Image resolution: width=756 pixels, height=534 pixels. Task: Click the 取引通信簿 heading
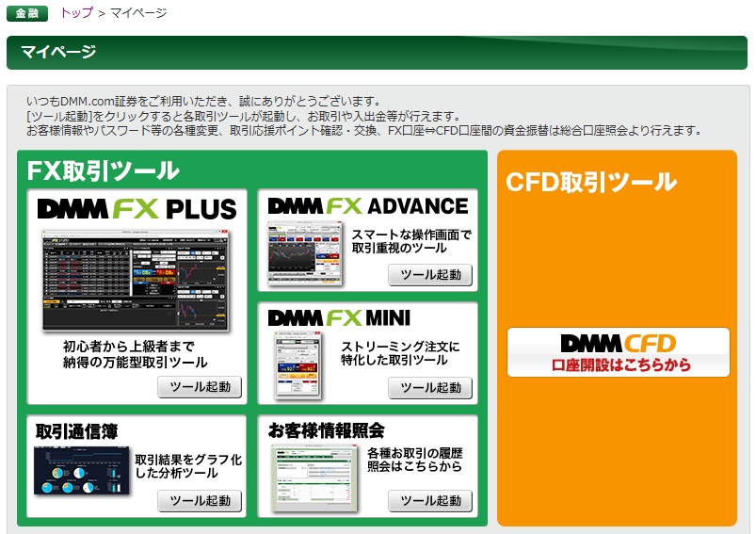coord(76,431)
